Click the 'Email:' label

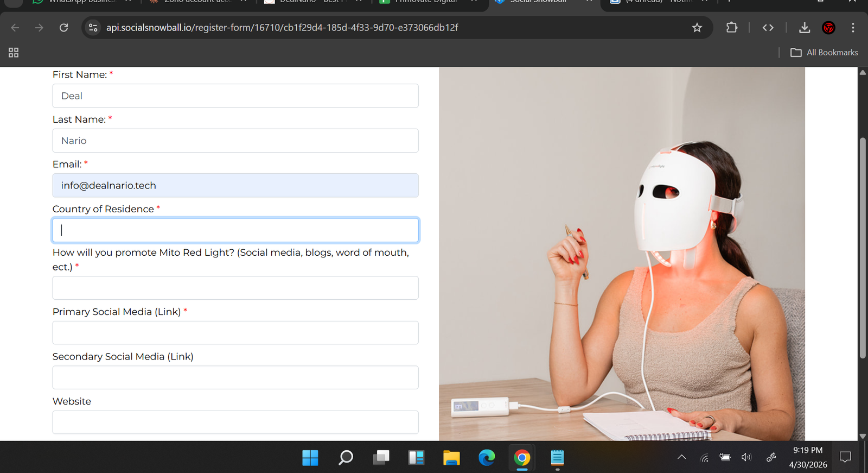pyautogui.click(x=67, y=165)
